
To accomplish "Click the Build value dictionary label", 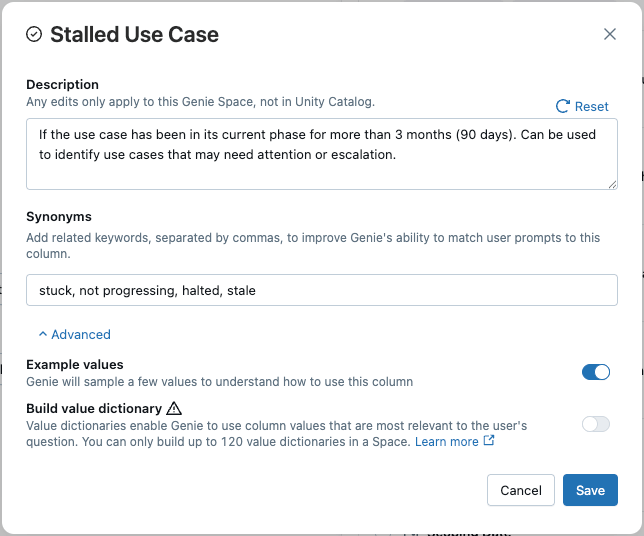I will click(x=94, y=408).
